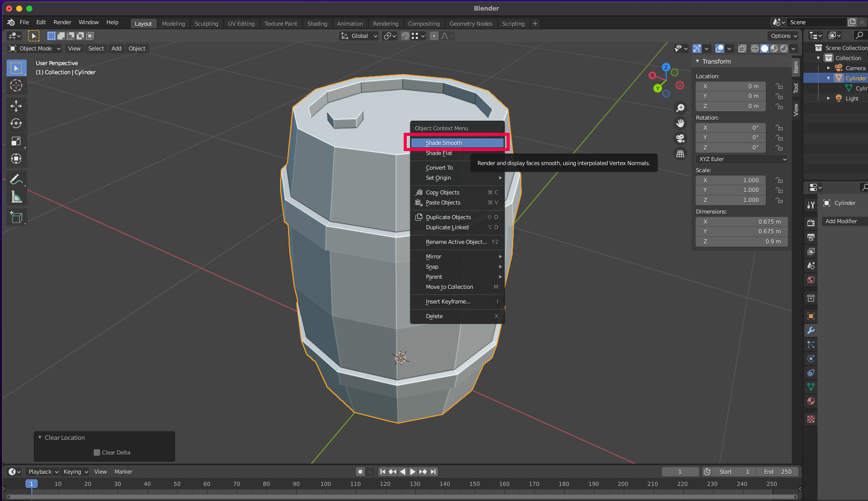This screenshot has height=501, width=868.
Task: Open the Object Data properties tab
Action: click(x=811, y=387)
